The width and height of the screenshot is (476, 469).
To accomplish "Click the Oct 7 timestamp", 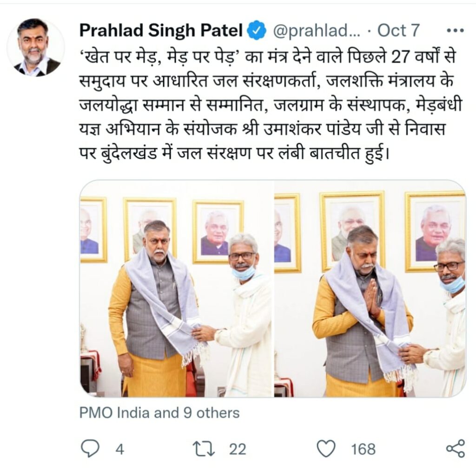I will click(x=398, y=30).
